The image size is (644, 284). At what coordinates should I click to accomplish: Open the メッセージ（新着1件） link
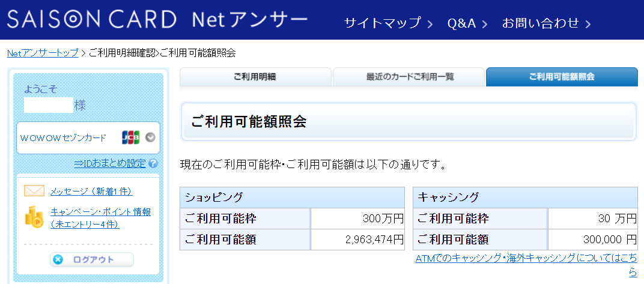click(x=91, y=191)
